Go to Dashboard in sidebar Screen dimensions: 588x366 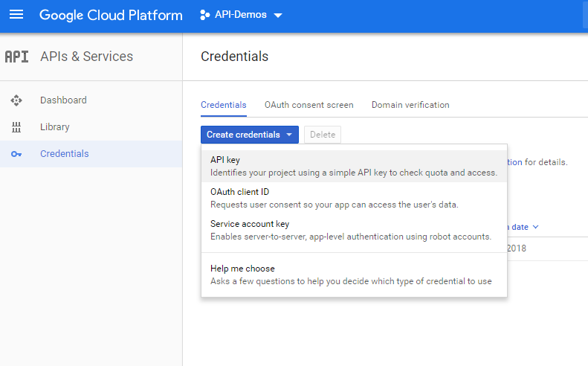pyautogui.click(x=63, y=100)
